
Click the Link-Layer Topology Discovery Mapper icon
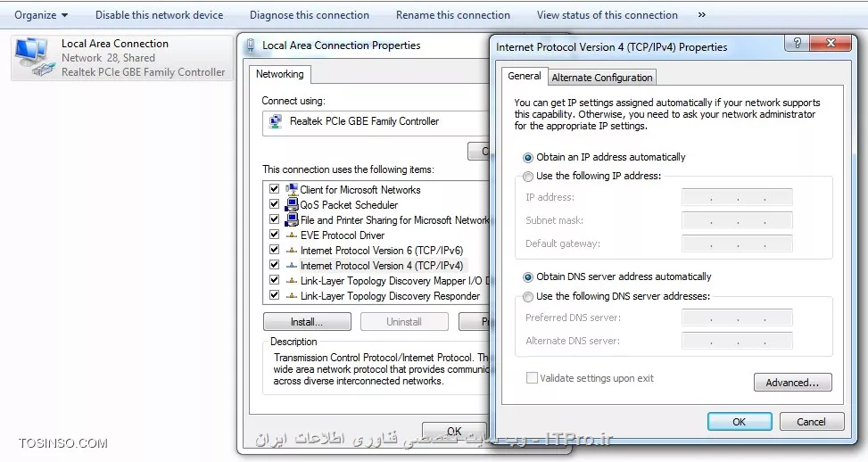pos(293,281)
